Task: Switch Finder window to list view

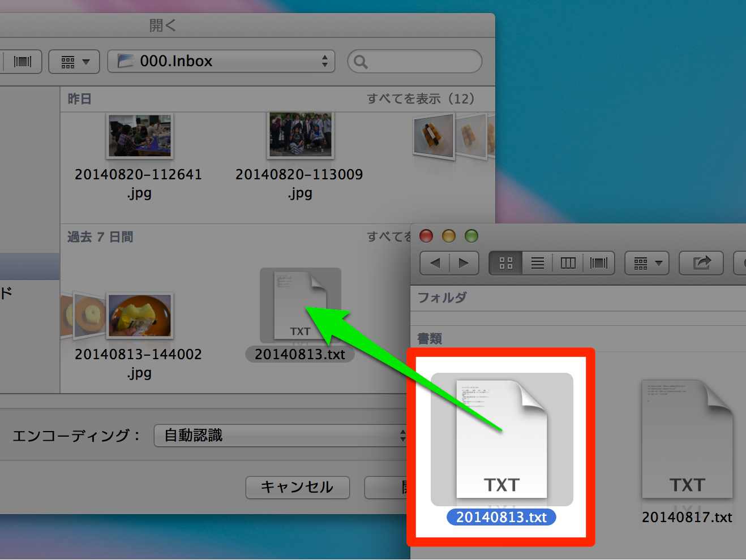Action: coord(538,263)
